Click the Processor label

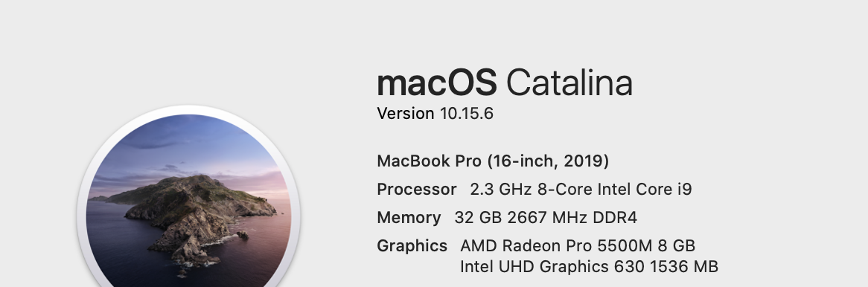tap(416, 189)
